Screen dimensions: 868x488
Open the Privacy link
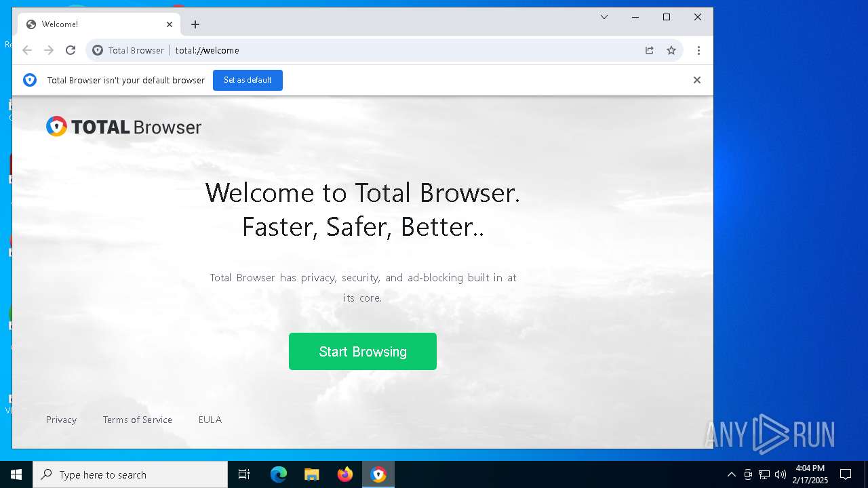61,420
